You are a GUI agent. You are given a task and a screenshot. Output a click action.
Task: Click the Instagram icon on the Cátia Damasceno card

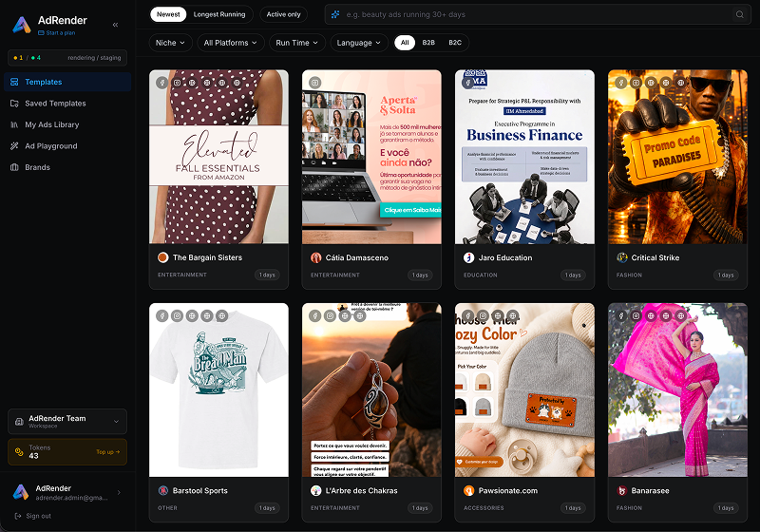315,83
